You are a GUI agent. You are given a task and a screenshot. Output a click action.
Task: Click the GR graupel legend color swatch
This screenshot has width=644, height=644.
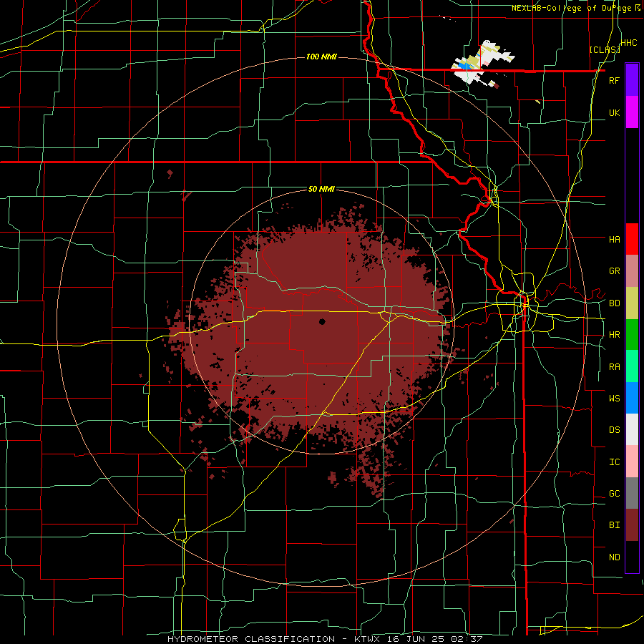[x=632, y=271]
